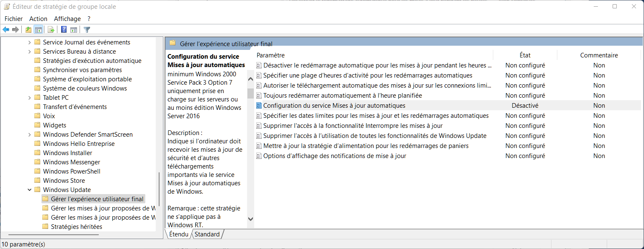Click the Filter funnel toolbar icon
Image resolution: width=644 pixels, height=249 pixels.
tap(87, 29)
